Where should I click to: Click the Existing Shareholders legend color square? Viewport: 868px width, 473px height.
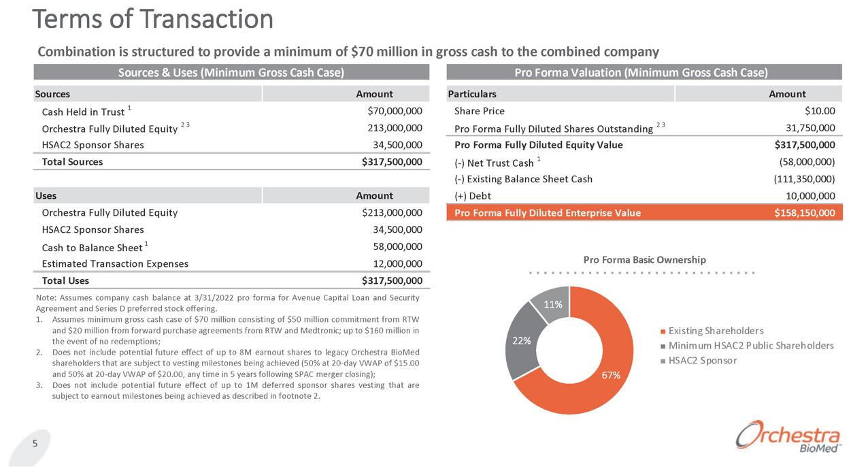[x=663, y=331]
